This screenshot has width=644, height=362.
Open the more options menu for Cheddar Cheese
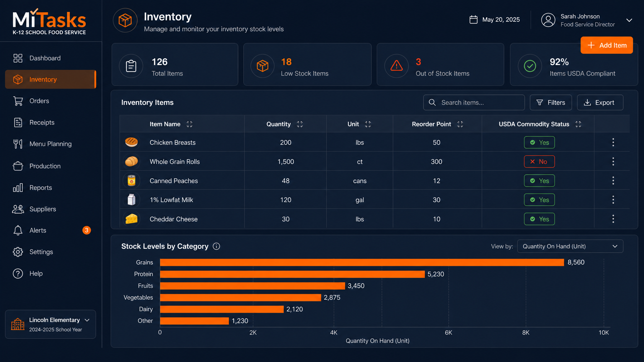pos(613,219)
